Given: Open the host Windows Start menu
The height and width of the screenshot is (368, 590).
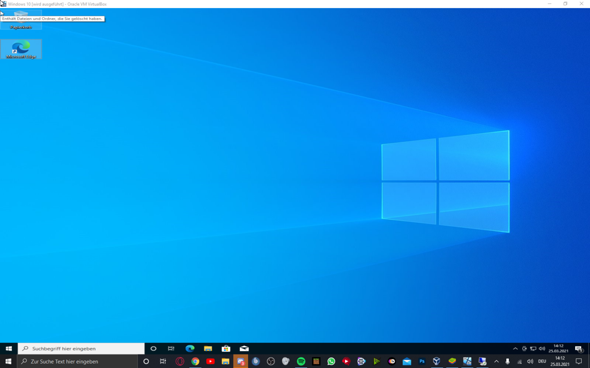Looking at the screenshot, I should point(8,361).
